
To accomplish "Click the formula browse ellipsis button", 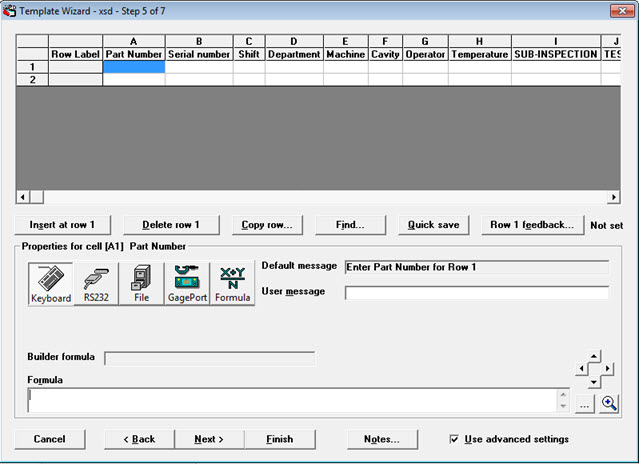I will click(x=586, y=403).
